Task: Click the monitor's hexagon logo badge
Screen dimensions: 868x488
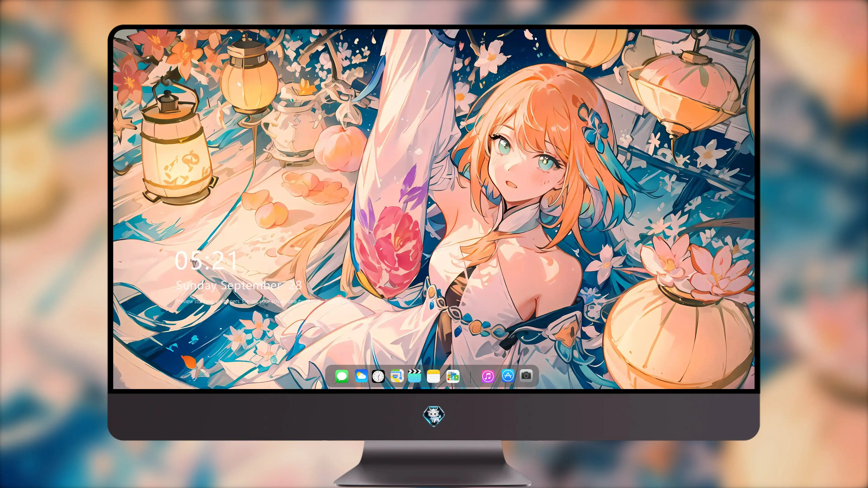Action: click(x=434, y=416)
